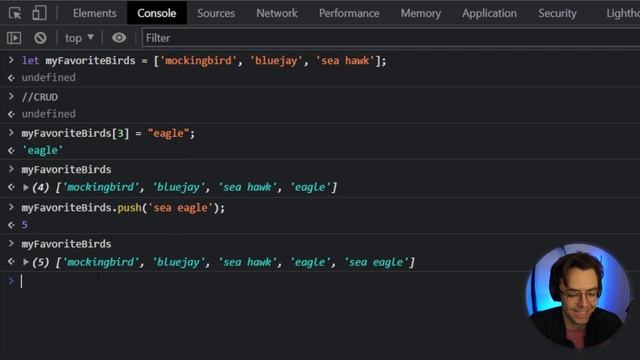Viewport: 640px width, 360px height.
Task: Open the Application tab
Action: point(489,13)
